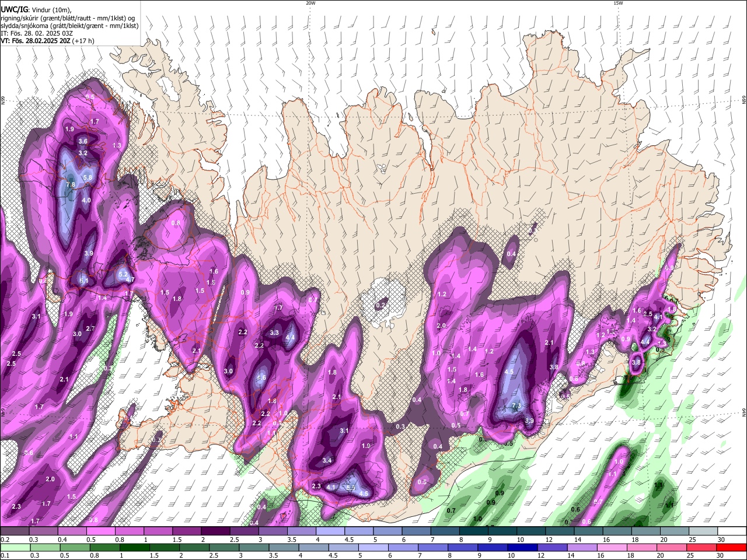The height and width of the screenshot is (560, 747).
Task: Click the red swatch ending the rain legend
Action: 731,547
